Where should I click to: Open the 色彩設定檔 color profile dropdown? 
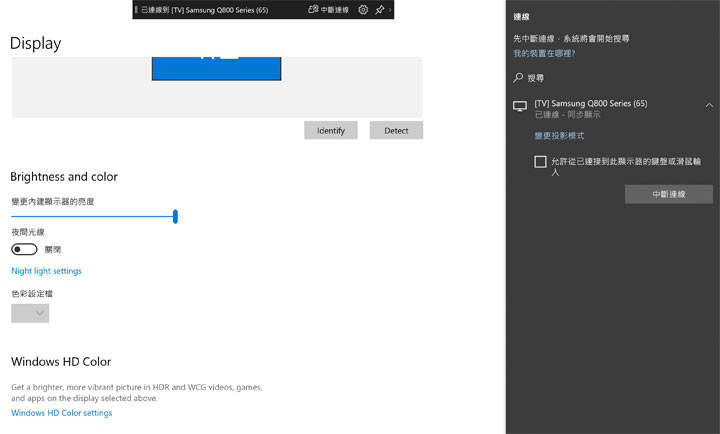click(x=30, y=313)
